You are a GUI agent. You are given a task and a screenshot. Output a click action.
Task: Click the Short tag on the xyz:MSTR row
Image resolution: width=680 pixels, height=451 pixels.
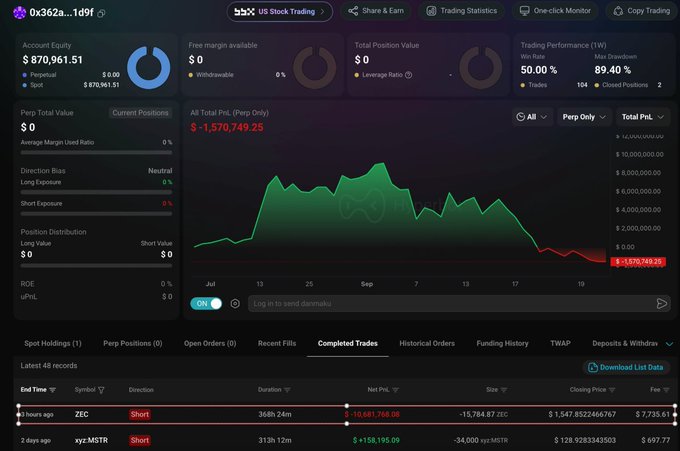pos(140,441)
